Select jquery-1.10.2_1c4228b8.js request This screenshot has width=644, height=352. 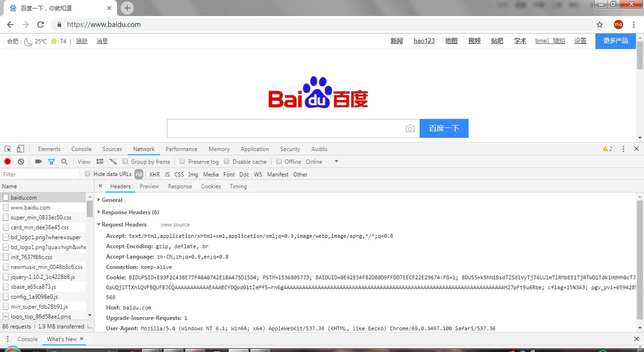pyautogui.click(x=43, y=277)
